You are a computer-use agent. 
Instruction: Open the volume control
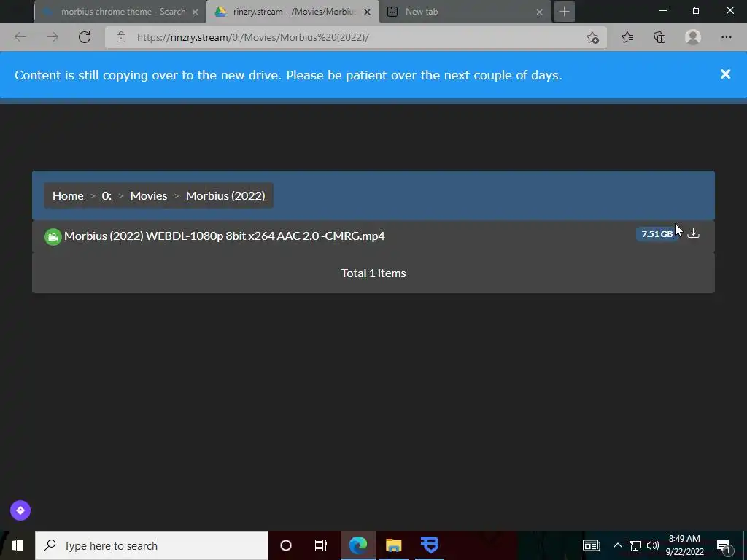coord(653,545)
